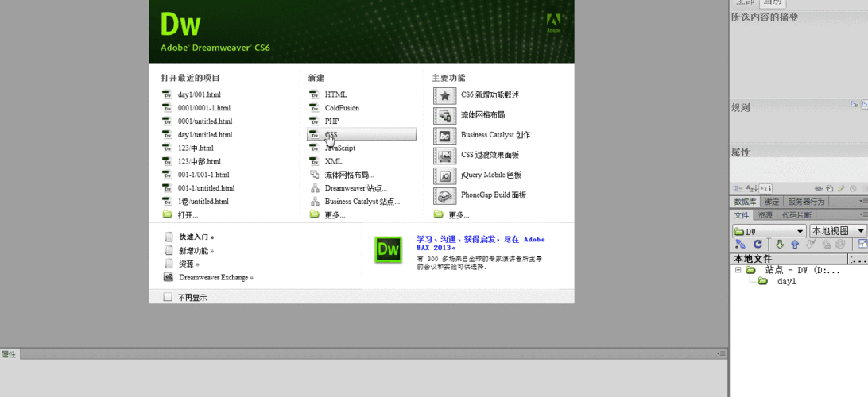Click the blue Put files arrow
The image size is (868, 397).
[795, 244]
